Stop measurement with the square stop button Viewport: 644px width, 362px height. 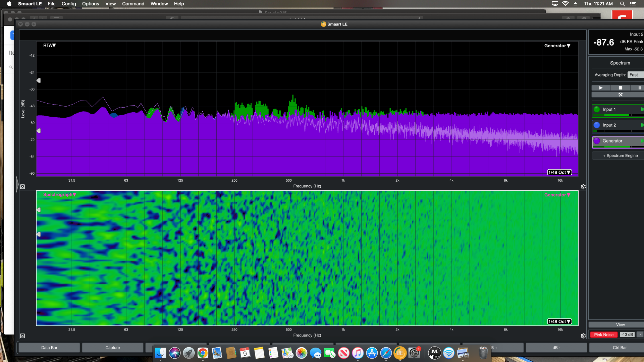620,88
